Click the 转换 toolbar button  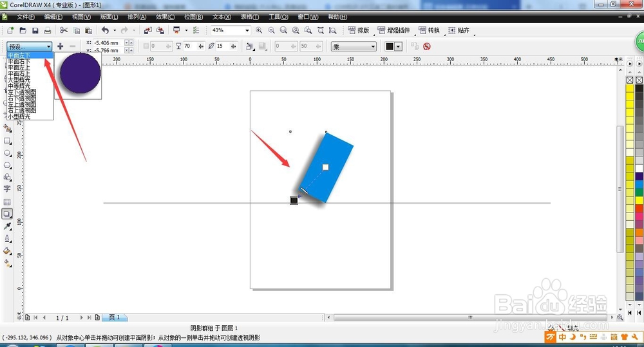[x=429, y=30]
